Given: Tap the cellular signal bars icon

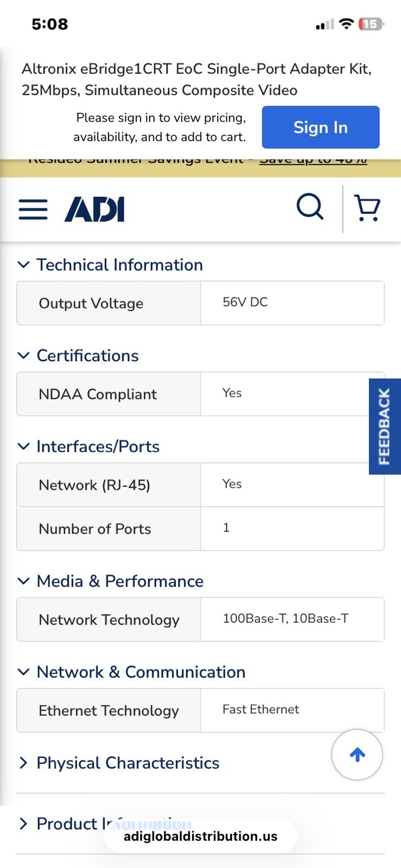Looking at the screenshot, I should pyautogui.click(x=325, y=24).
